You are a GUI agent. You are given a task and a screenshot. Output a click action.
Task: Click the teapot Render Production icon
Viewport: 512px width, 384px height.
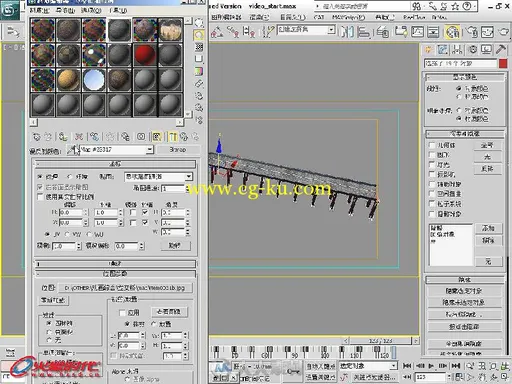[x=503, y=32]
